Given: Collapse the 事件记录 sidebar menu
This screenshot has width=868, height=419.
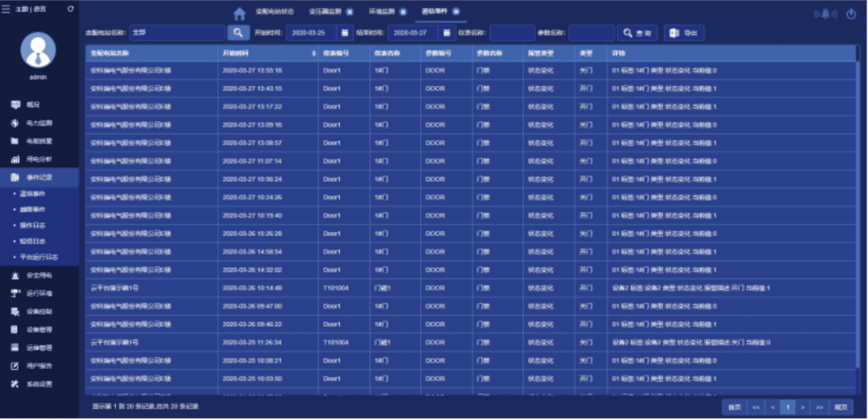Looking at the screenshot, I should [39, 177].
